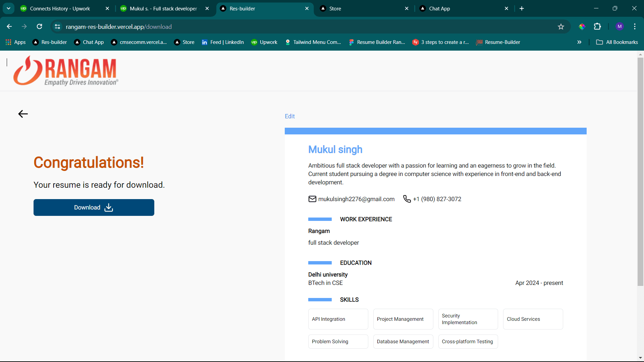
Task: Open new tab with plus button
Action: pos(522,8)
